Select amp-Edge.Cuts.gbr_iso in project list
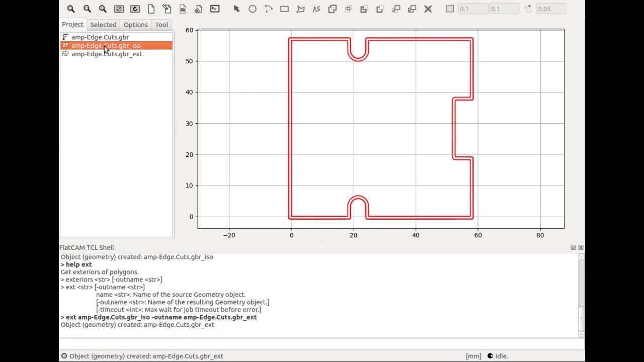The width and height of the screenshot is (644, 362). 116,45
